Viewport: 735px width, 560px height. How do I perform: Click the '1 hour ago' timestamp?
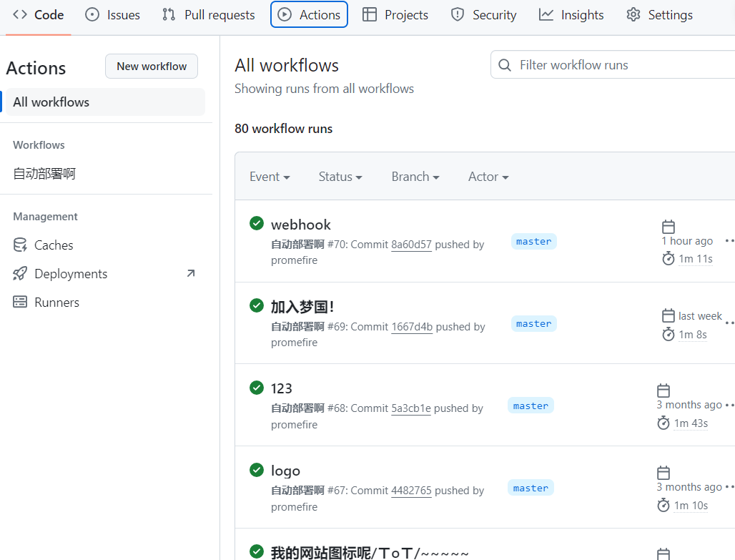(x=687, y=241)
